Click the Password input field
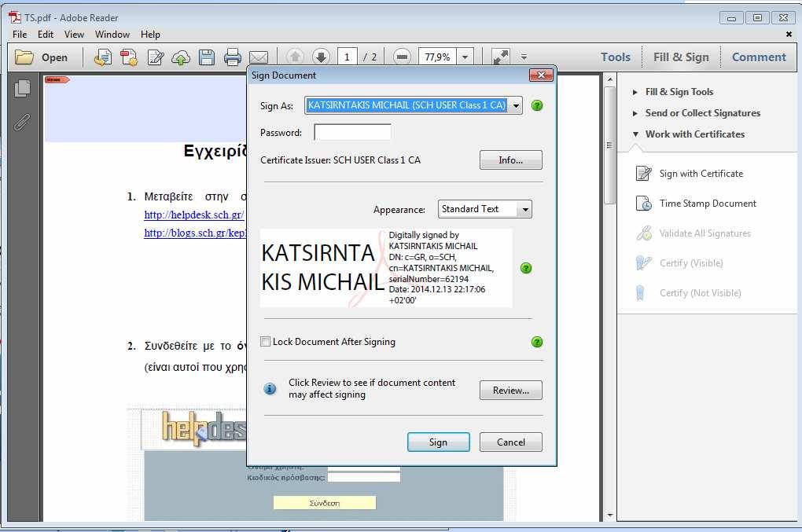The height and width of the screenshot is (532, 802). (352, 132)
